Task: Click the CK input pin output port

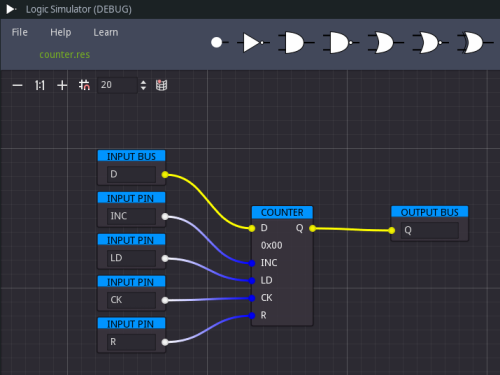Action: pyautogui.click(x=165, y=300)
